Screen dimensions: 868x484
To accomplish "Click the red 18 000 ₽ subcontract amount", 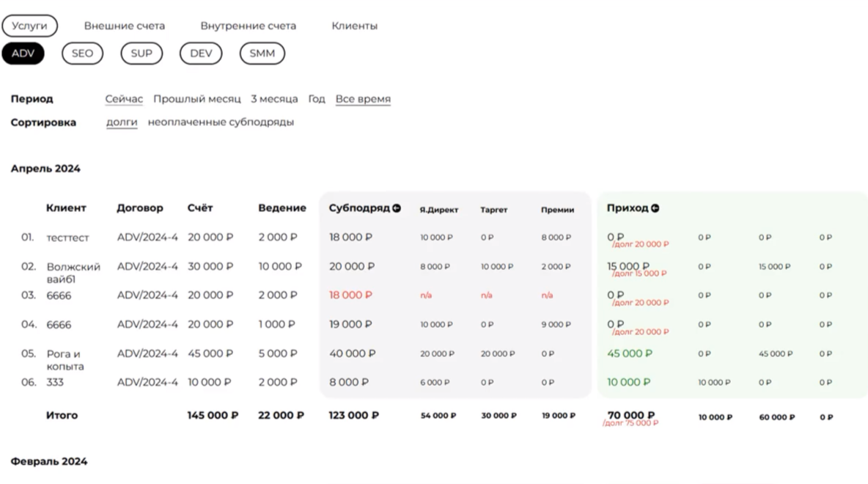I will (350, 295).
